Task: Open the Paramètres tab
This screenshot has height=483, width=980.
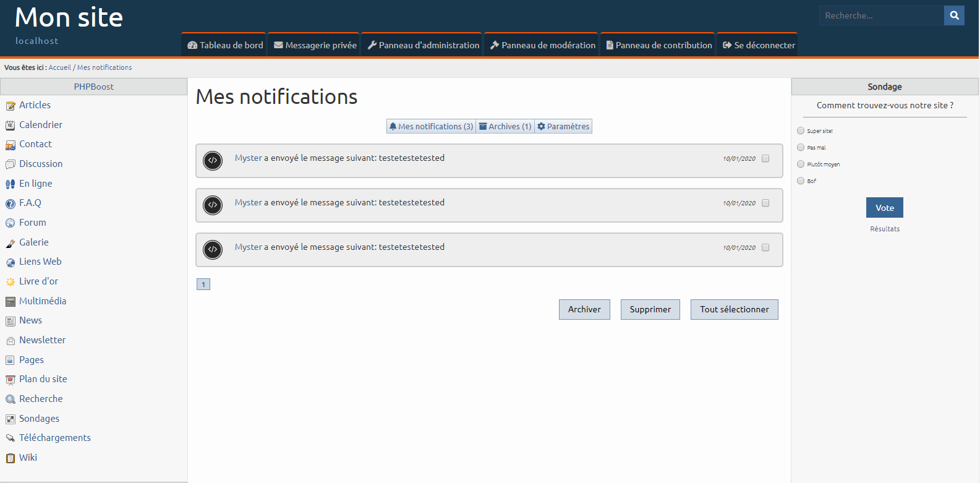Action: pyautogui.click(x=563, y=126)
